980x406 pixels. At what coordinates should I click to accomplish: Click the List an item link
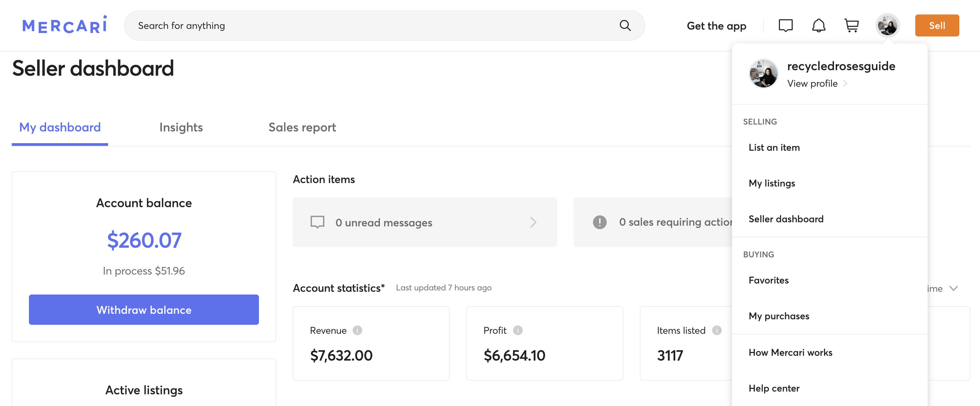click(774, 147)
